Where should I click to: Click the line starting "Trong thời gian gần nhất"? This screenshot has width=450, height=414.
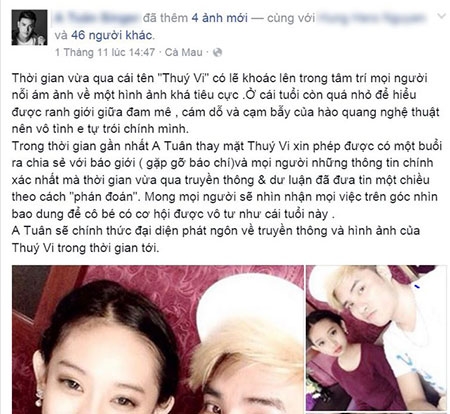(227, 146)
